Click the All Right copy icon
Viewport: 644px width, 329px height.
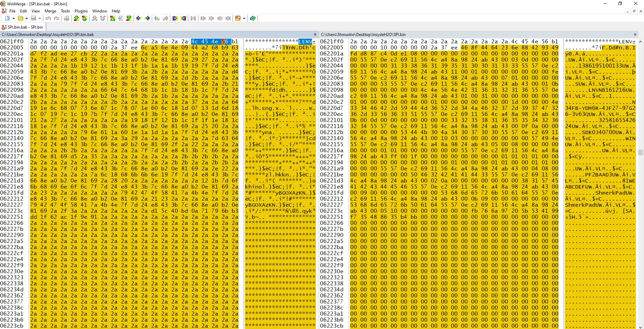(175, 18)
